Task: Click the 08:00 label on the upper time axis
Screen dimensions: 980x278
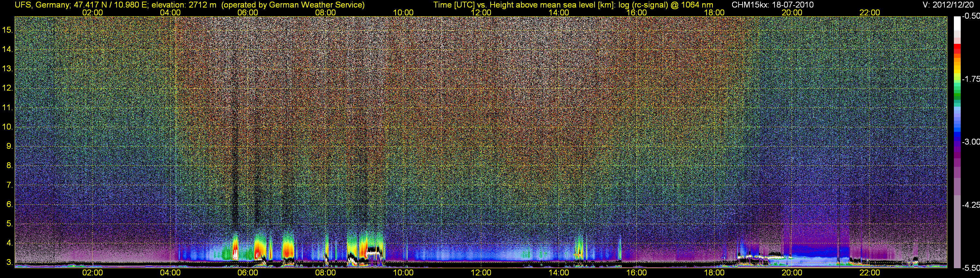Action: [326, 12]
